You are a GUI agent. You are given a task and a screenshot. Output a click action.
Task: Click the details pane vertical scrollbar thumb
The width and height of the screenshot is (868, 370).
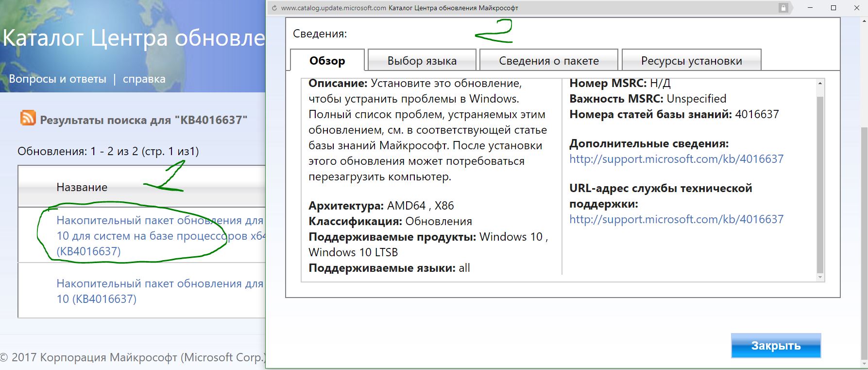tap(820, 185)
